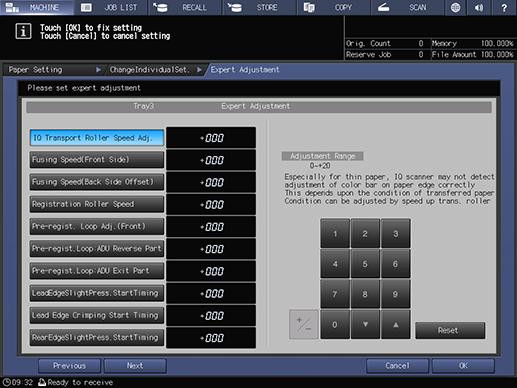Image resolution: width=517 pixels, height=388 pixels.
Task: Click OK to fix the setting
Action: point(463,366)
